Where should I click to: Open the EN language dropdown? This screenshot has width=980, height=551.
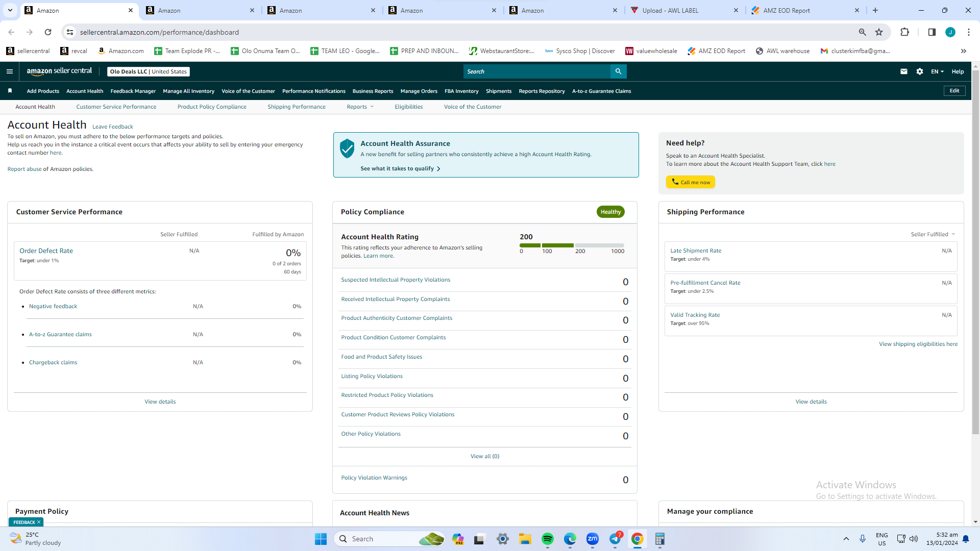click(937, 71)
